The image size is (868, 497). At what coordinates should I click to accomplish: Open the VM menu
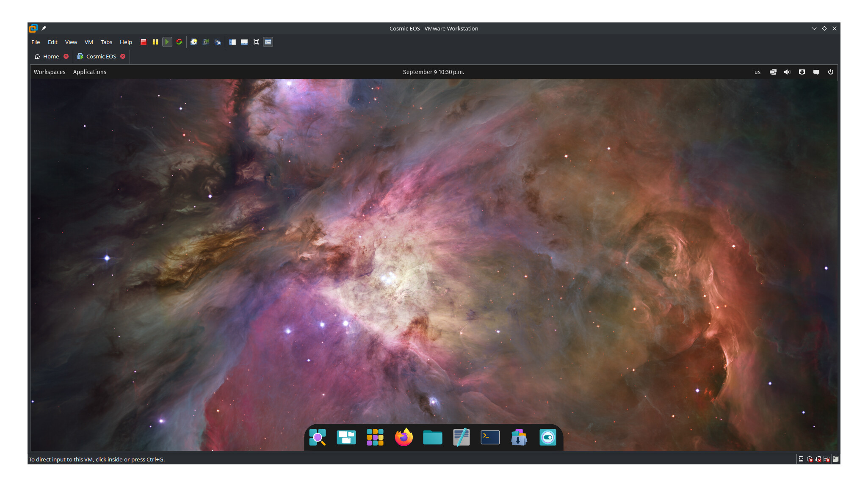(x=88, y=42)
